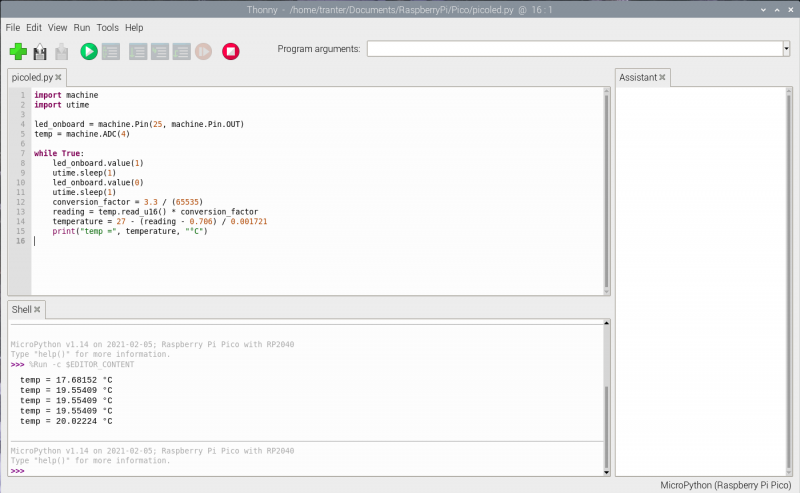The image size is (800, 493).
Task: Click the Step into toolbar icon
Action: (x=160, y=51)
